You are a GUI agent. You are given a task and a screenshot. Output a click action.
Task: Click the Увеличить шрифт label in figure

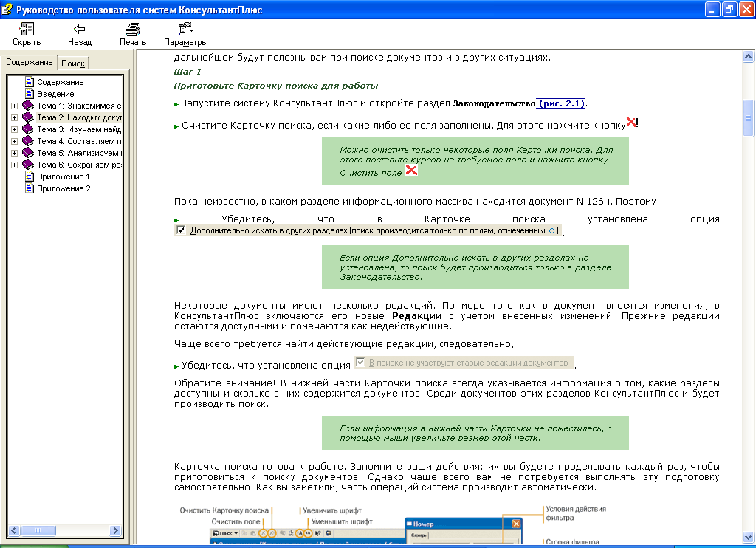tap(332, 510)
